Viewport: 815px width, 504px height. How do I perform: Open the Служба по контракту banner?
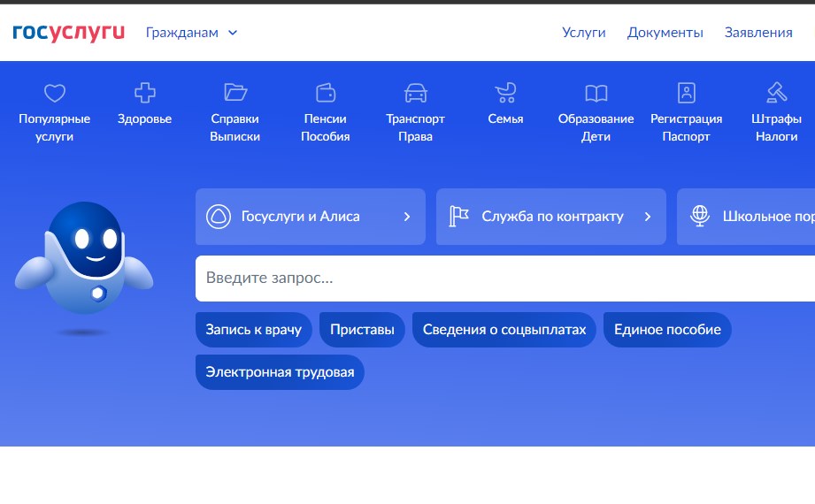551,217
